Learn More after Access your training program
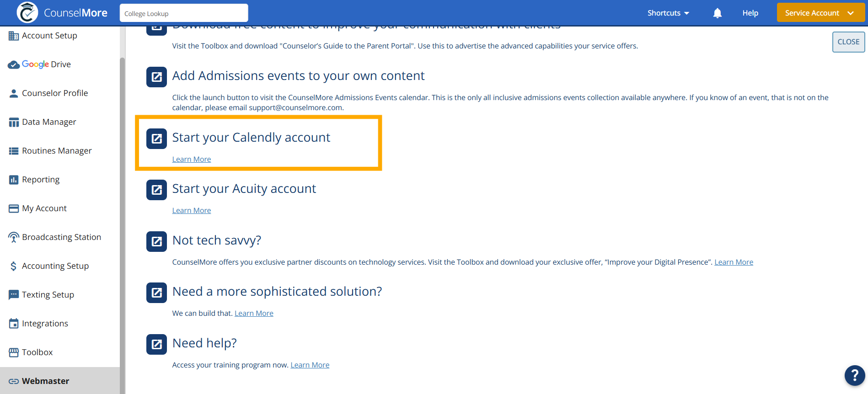The image size is (868, 394). pos(310,365)
